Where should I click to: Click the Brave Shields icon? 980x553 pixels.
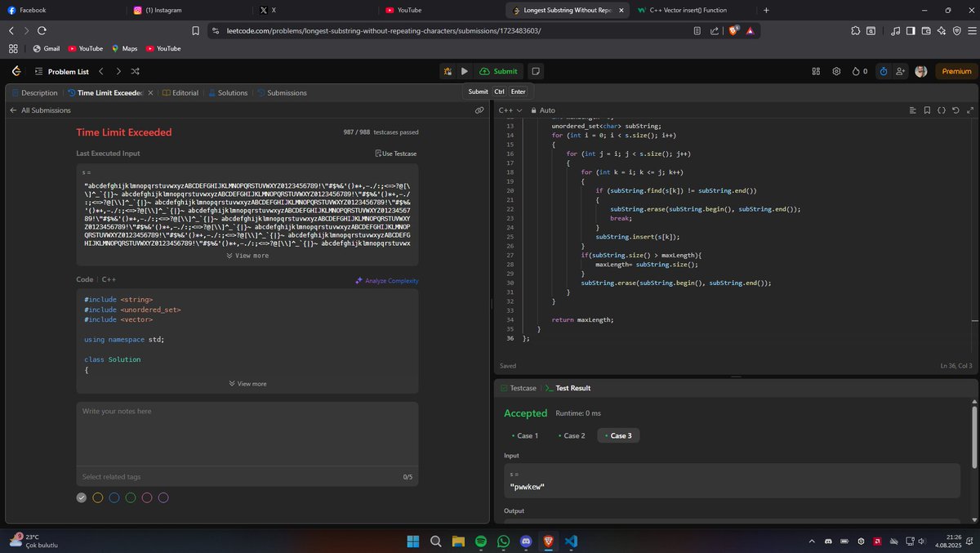tap(733, 30)
